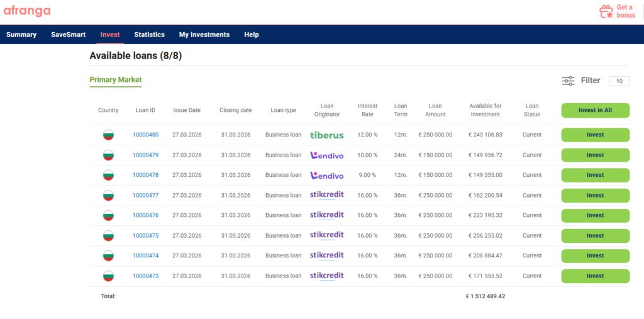The width and height of the screenshot is (644, 319).
Task: Click the tiberus originator logo
Action: pos(326,135)
